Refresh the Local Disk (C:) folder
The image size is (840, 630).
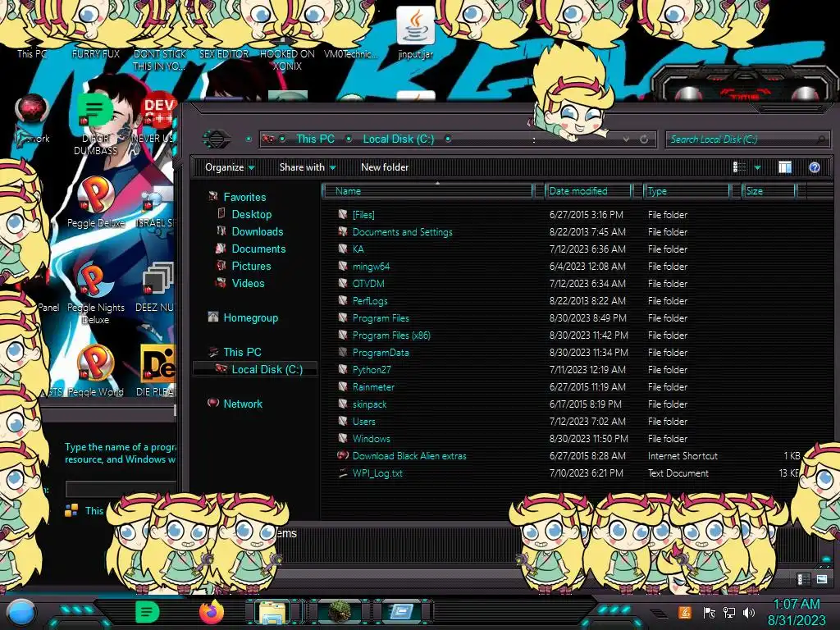point(644,139)
